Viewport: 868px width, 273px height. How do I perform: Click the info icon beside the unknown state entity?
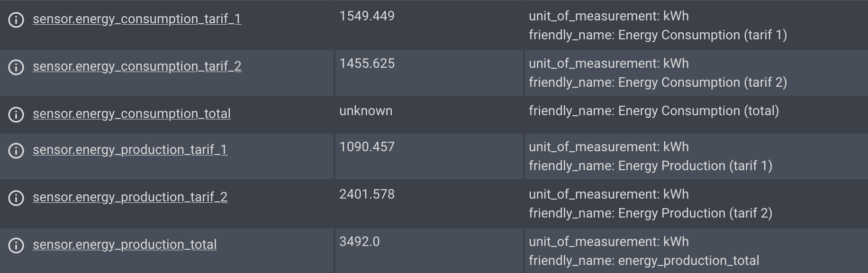(x=16, y=114)
